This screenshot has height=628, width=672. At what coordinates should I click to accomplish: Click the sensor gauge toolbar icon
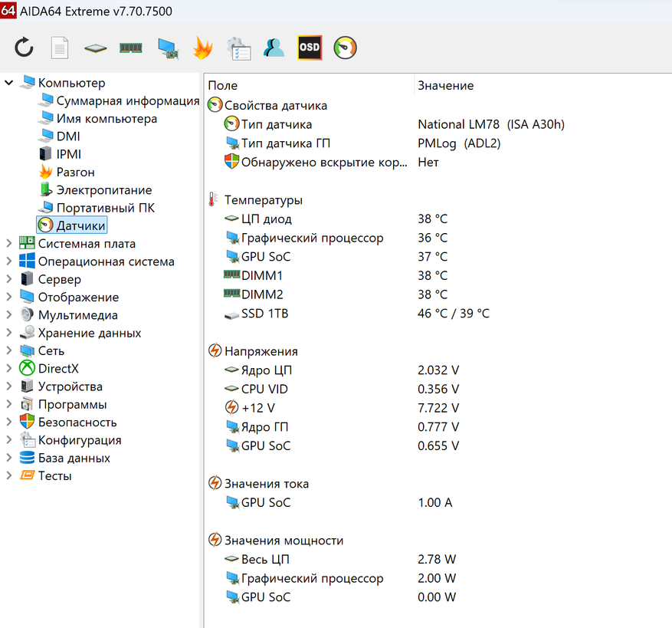click(x=346, y=48)
